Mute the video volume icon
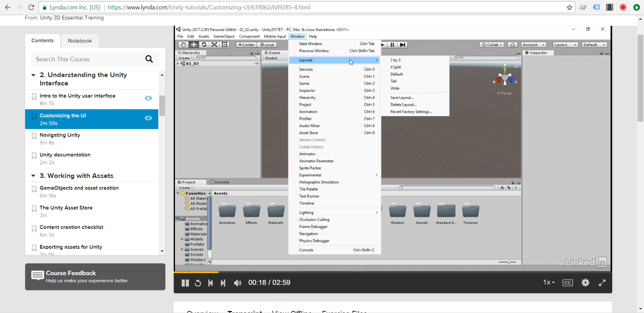Screen dimensions: 644x313 (x=237, y=283)
